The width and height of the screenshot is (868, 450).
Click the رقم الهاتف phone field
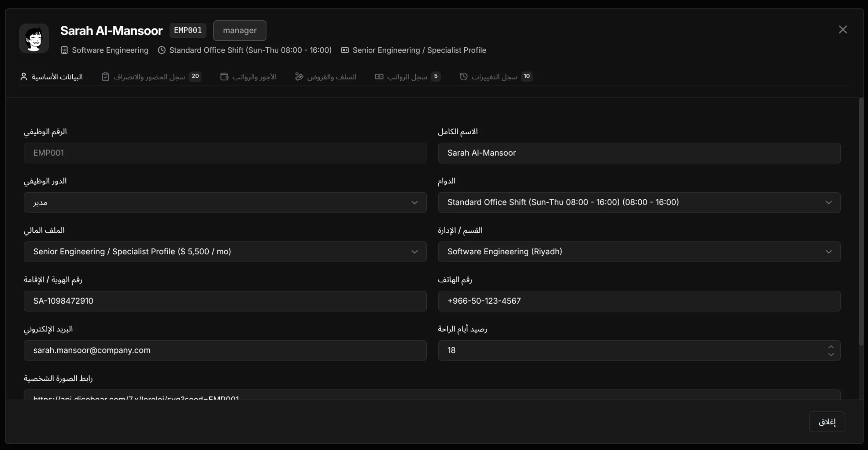point(639,301)
